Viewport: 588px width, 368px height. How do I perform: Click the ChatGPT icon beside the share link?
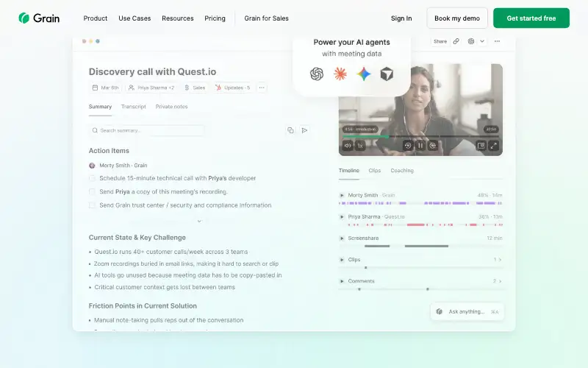(x=471, y=41)
